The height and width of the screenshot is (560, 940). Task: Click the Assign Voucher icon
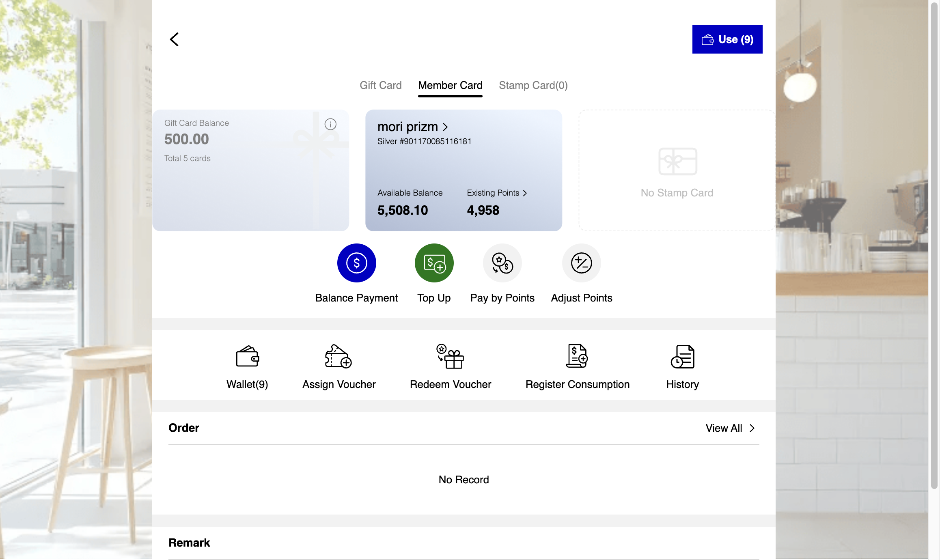pyautogui.click(x=338, y=357)
